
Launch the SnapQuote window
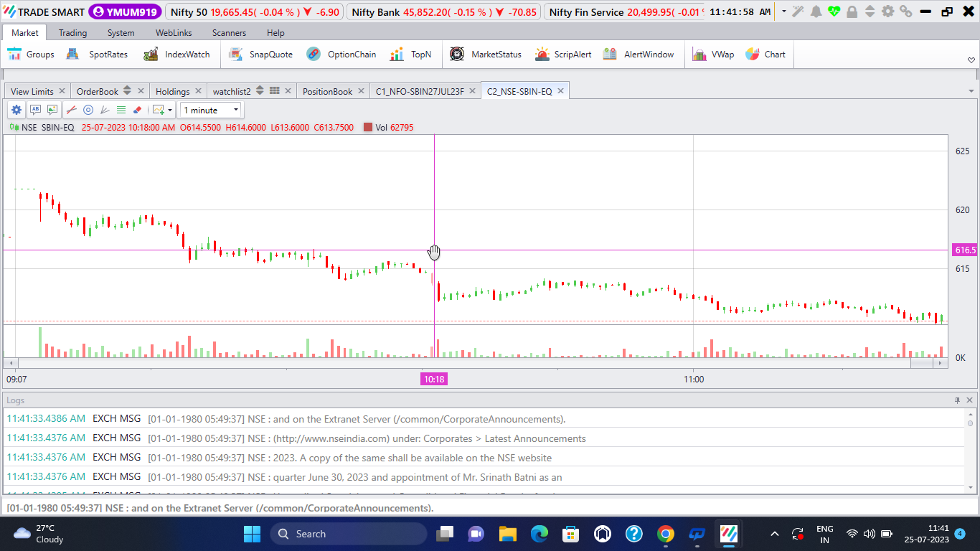[260, 55]
